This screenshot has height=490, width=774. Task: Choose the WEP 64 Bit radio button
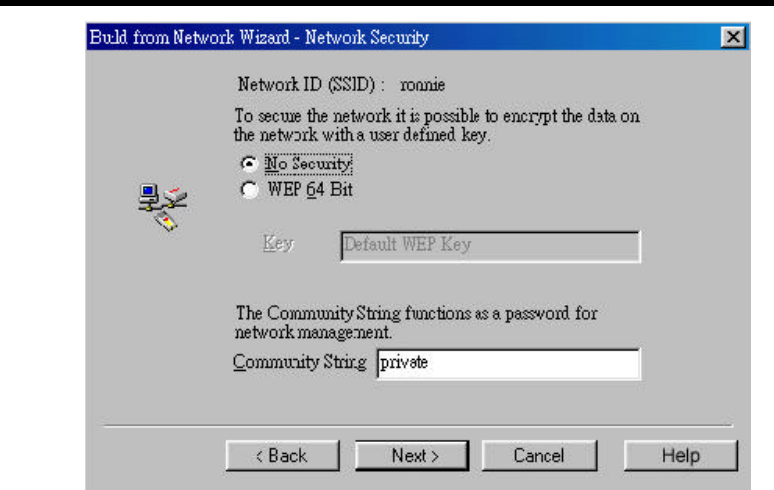click(x=249, y=189)
